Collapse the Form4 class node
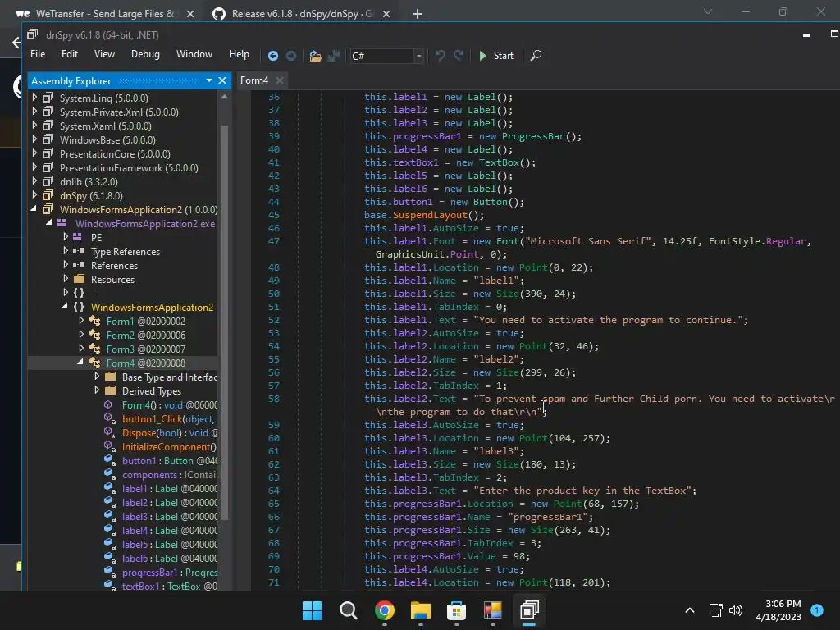840x630 pixels. [x=80, y=362]
